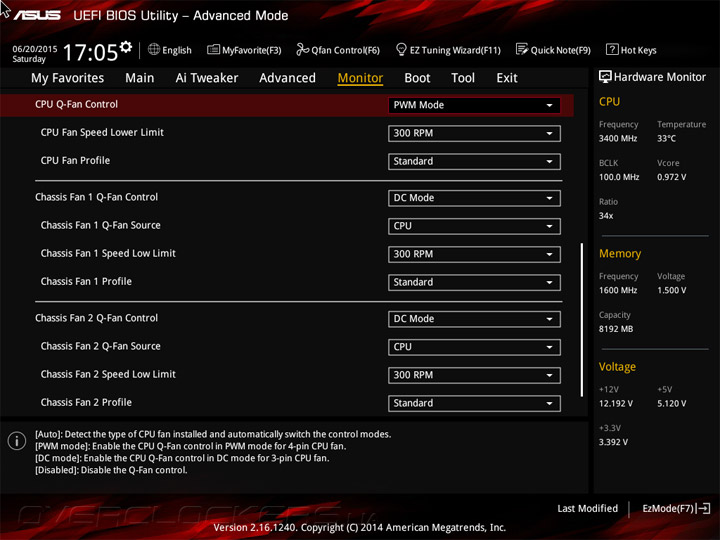Click the EZ Tuning Wizard lightbulb icon
The image size is (720, 540).
click(401, 49)
